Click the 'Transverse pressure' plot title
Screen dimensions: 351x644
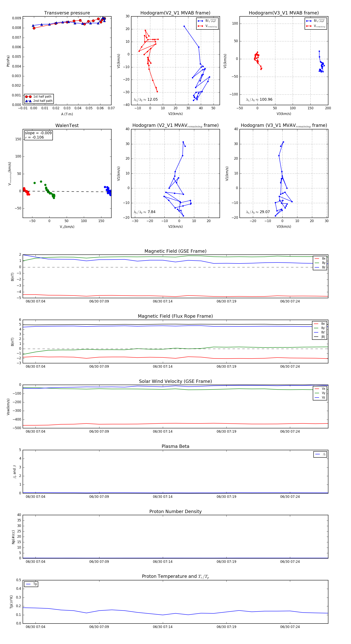click(x=67, y=13)
